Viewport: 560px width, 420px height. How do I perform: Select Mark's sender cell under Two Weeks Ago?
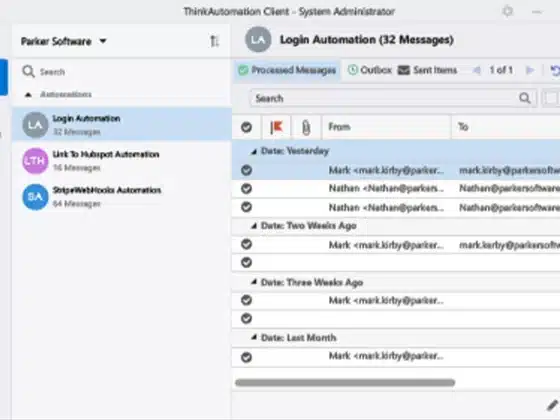386,245
